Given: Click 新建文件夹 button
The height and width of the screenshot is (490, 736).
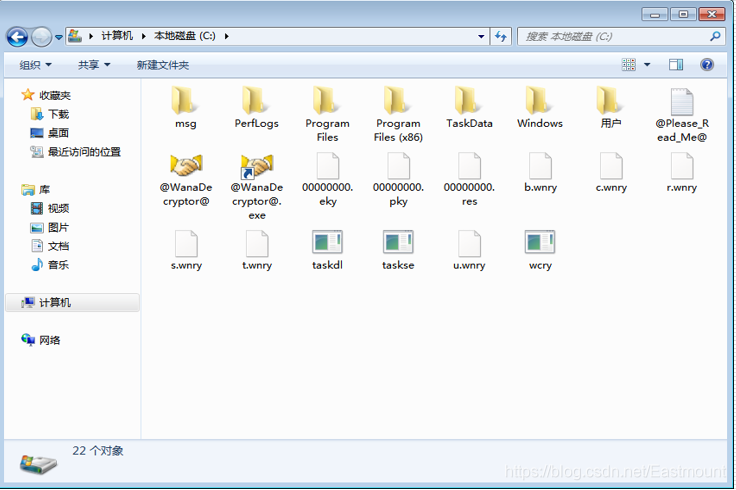Looking at the screenshot, I should pos(163,65).
